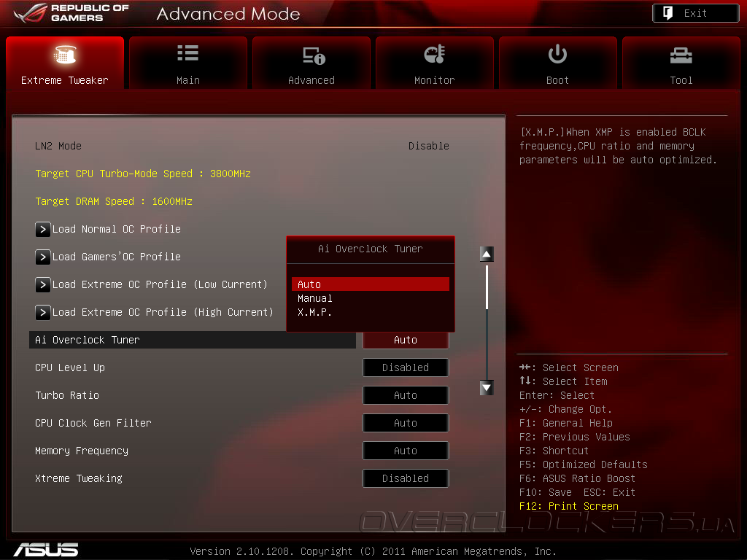Select the Ai Overclock Tuner row label
Screen dimensions: 747x560
tap(88, 340)
